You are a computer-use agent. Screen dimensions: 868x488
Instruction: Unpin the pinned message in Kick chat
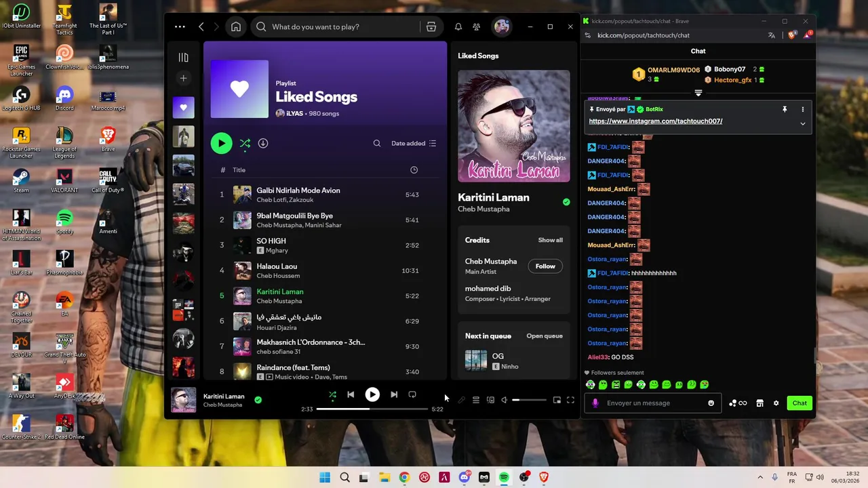tap(785, 109)
